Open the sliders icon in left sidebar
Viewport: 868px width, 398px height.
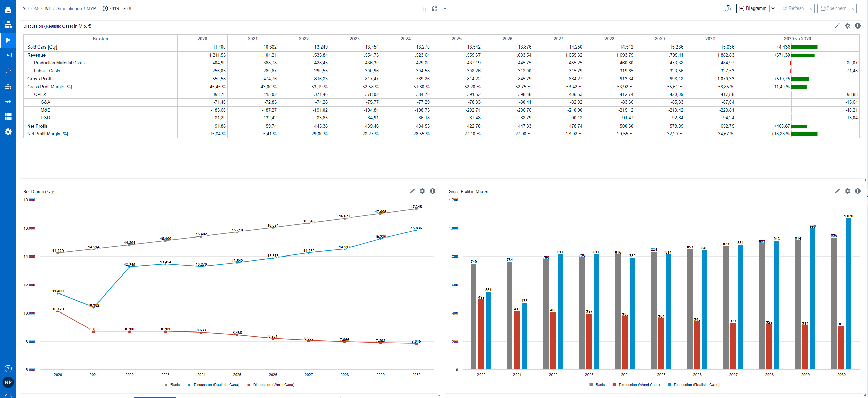(8, 71)
